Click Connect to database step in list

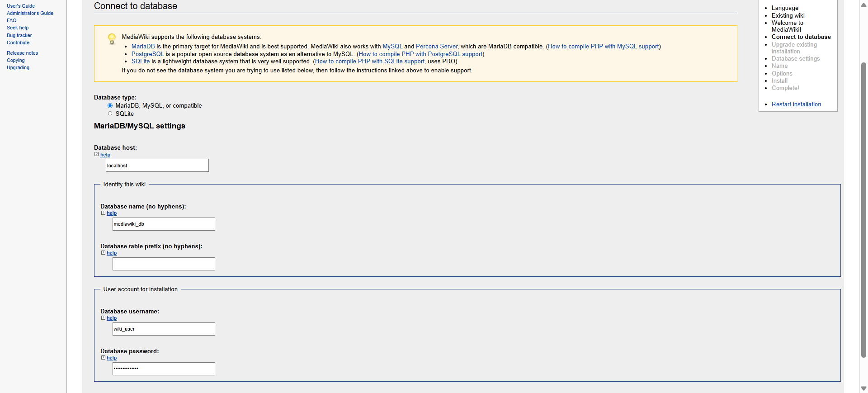coord(801,37)
